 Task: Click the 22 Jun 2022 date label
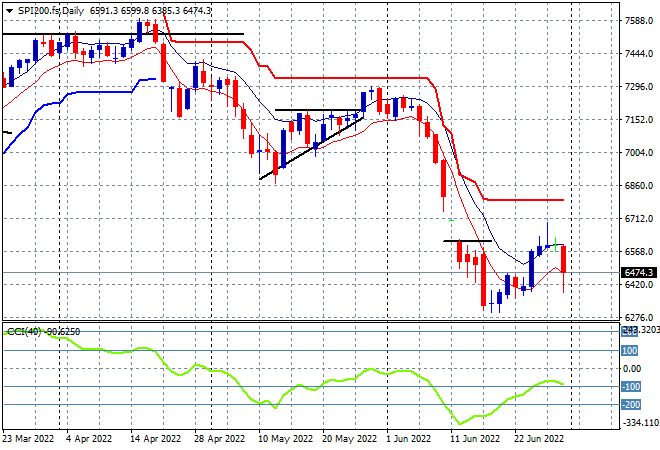coord(539,439)
